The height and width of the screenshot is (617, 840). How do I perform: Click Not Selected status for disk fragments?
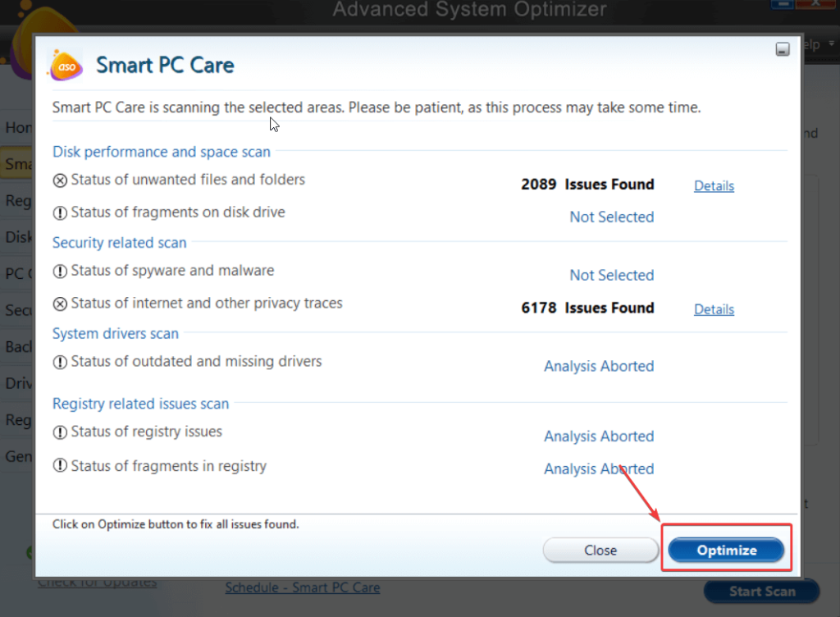coord(612,217)
